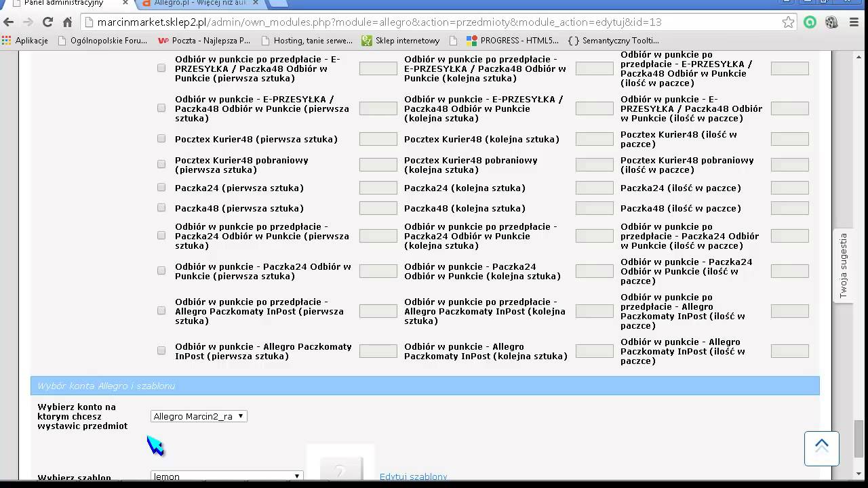The width and height of the screenshot is (868, 488).
Task: Click the page vertical scrollbar thumb
Action: (x=859, y=439)
